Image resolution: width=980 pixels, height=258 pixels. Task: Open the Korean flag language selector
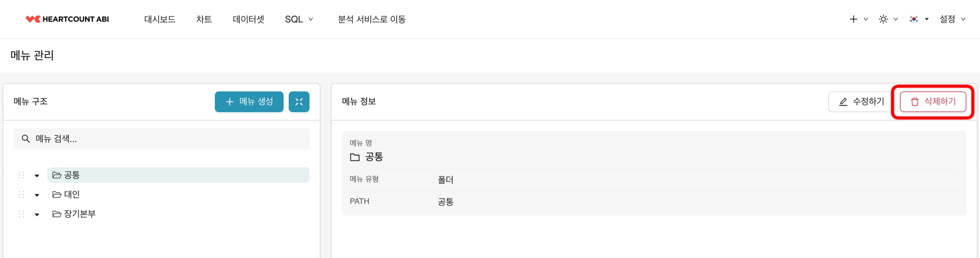914,19
